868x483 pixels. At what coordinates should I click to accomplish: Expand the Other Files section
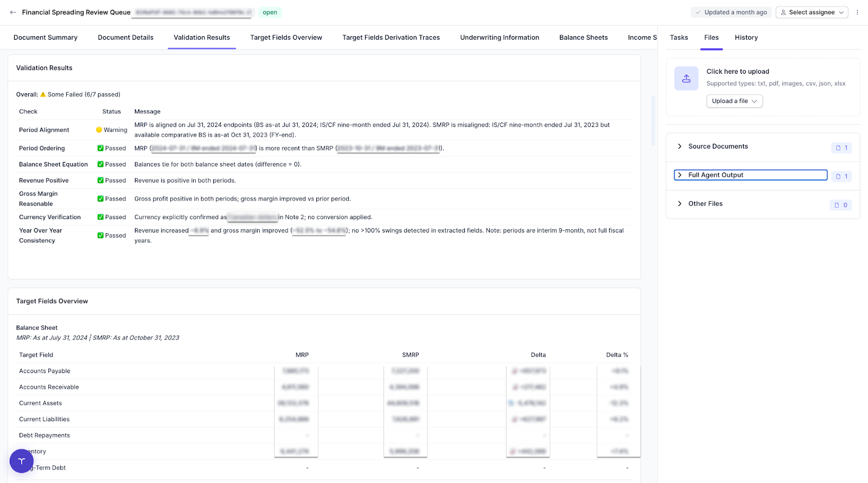click(x=680, y=204)
